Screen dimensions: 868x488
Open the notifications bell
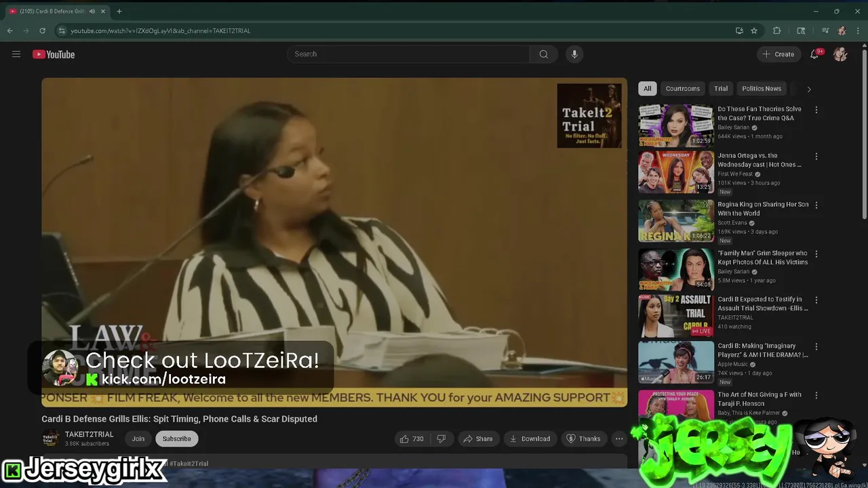[x=814, y=54]
